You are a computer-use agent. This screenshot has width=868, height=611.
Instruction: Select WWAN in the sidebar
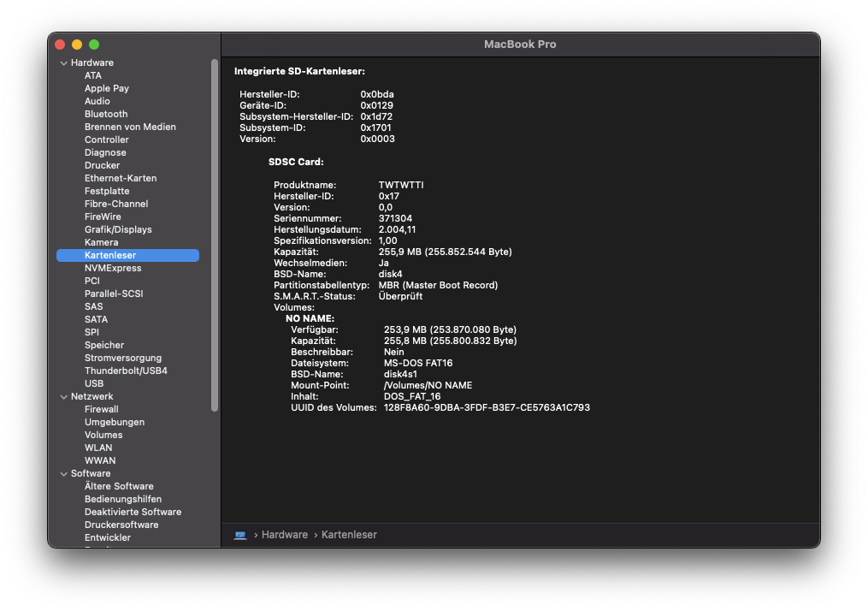click(x=100, y=460)
